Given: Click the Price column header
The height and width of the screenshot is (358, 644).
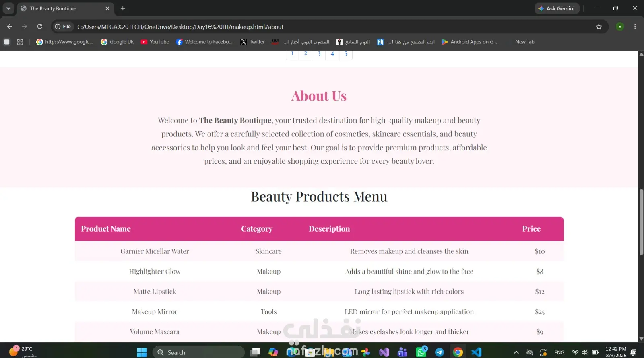Looking at the screenshot, I should pyautogui.click(x=531, y=229).
